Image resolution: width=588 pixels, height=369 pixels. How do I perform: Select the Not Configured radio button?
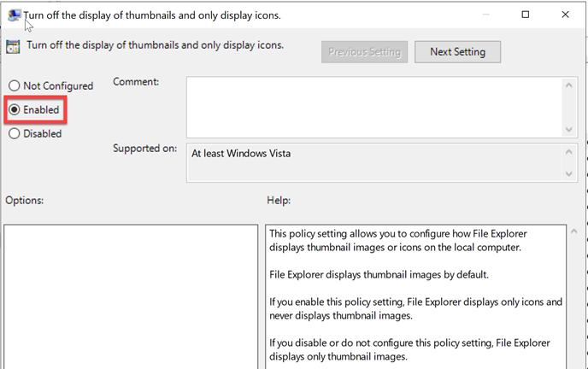[x=15, y=85]
